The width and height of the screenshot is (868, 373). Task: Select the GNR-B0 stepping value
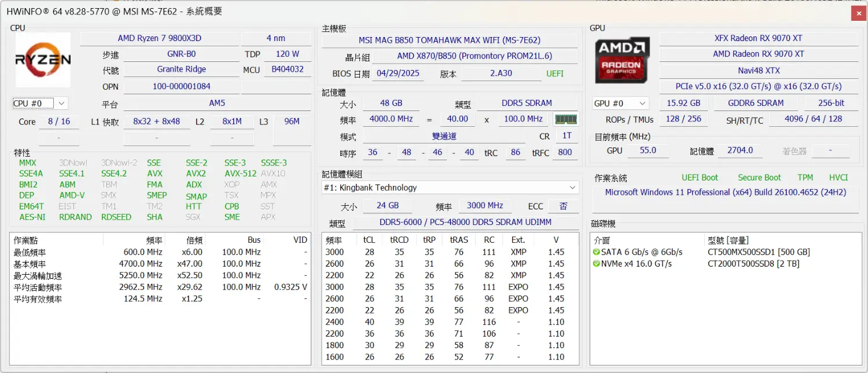point(181,54)
